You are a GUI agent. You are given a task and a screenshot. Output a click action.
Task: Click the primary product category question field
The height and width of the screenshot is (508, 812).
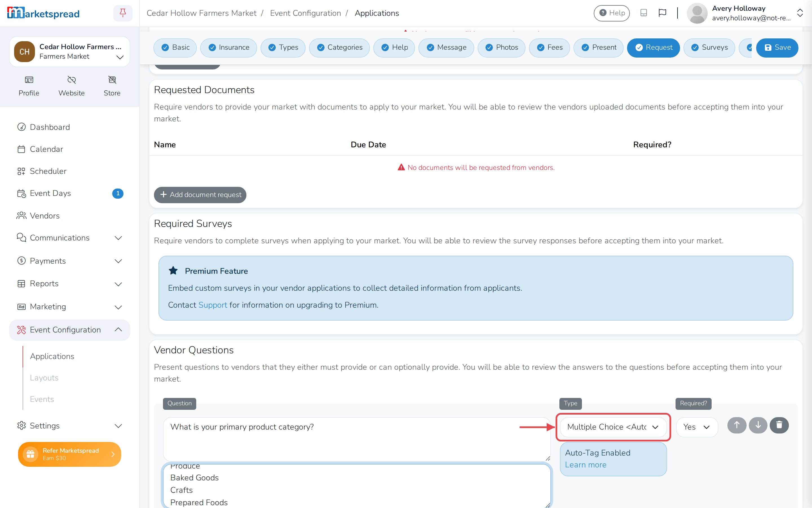(x=357, y=439)
